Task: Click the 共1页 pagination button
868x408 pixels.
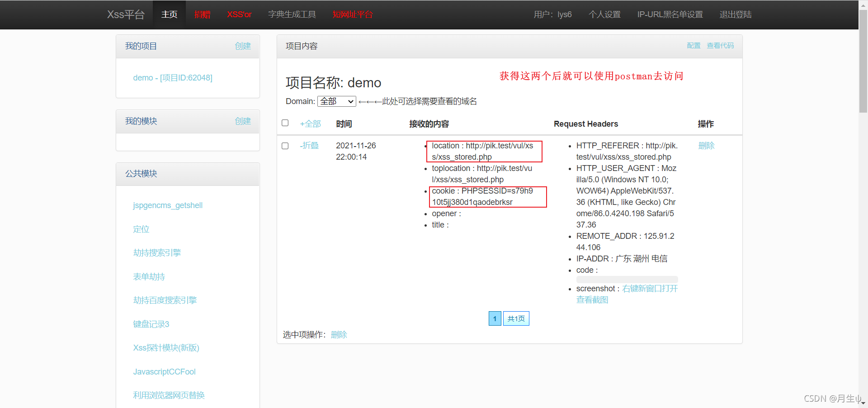Action: pyautogui.click(x=516, y=318)
